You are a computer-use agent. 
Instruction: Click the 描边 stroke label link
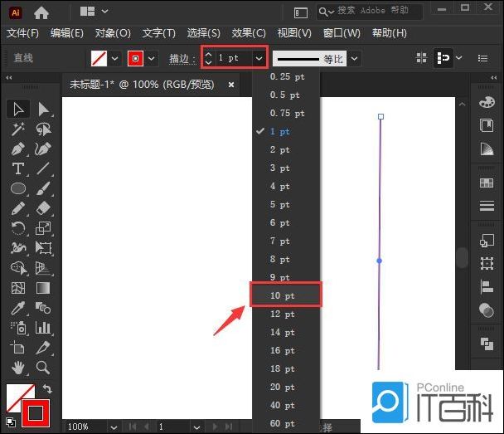(x=182, y=59)
